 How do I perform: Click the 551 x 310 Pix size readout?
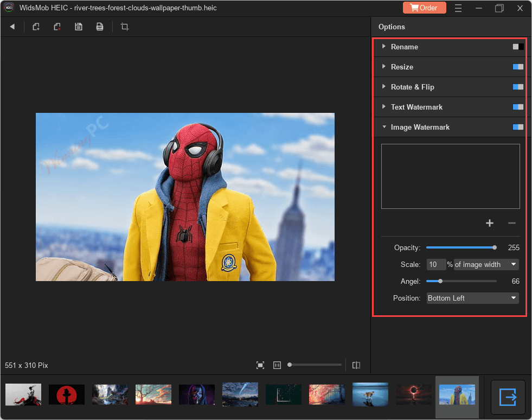click(27, 365)
